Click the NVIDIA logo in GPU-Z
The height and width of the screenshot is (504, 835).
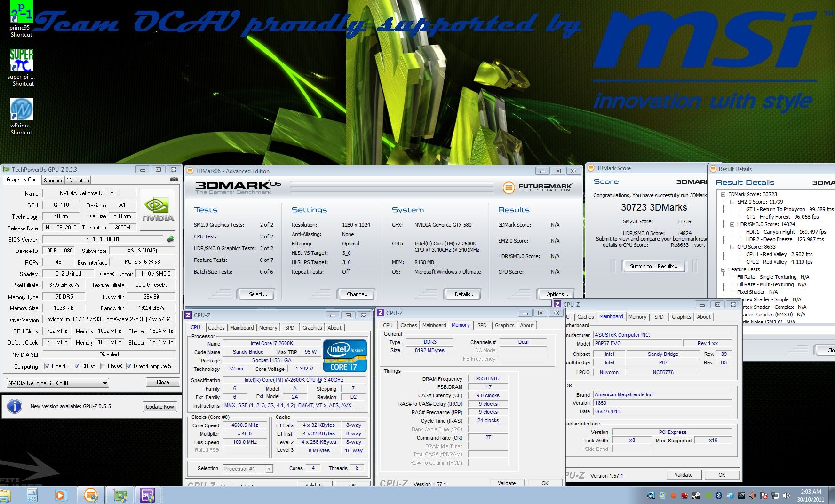tap(158, 210)
